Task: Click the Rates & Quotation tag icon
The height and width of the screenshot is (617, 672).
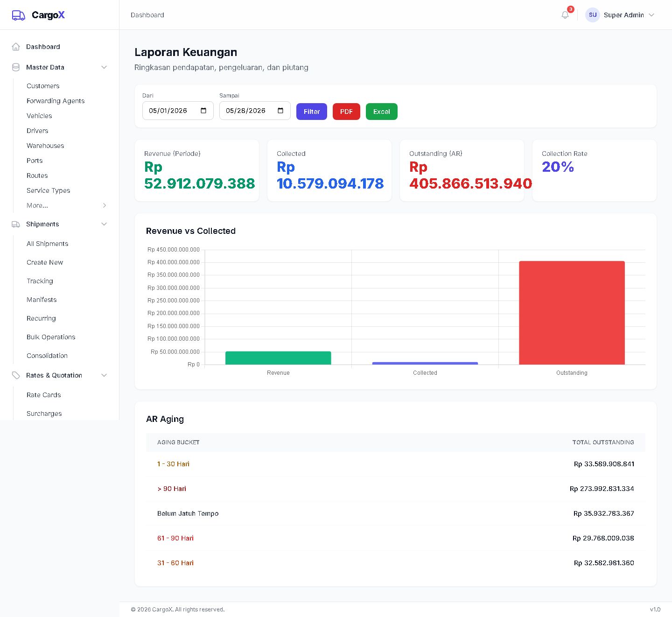Action: click(16, 375)
